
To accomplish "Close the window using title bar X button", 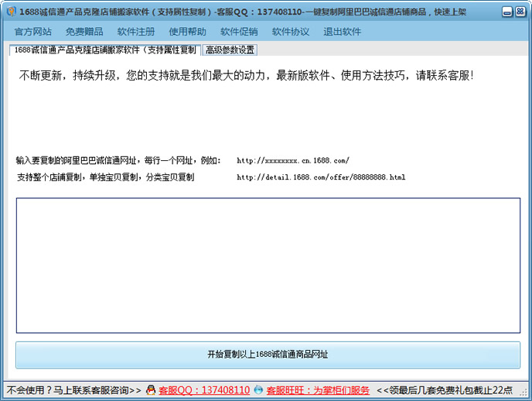I will pyautogui.click(x=520, y=12).
